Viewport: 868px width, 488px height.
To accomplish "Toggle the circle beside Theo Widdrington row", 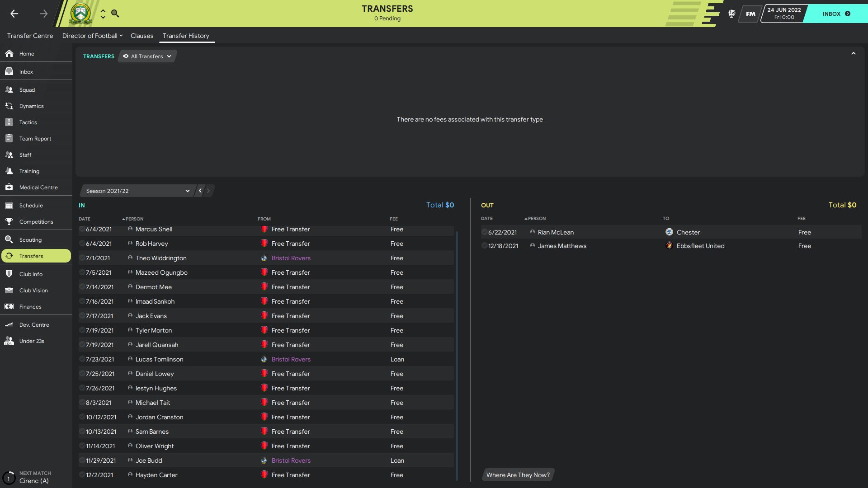I will [x=82, y=258].
